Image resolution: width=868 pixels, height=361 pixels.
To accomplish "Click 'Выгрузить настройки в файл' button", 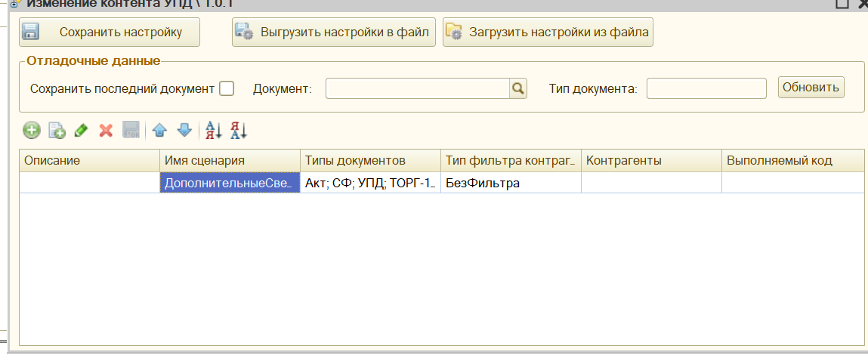I will (333, 32).
